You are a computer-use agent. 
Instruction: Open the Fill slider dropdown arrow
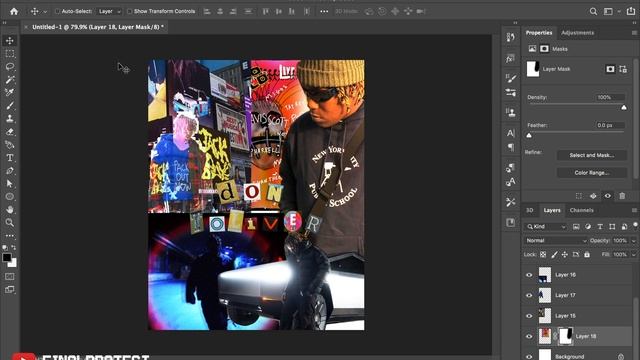tap(633, 254)
